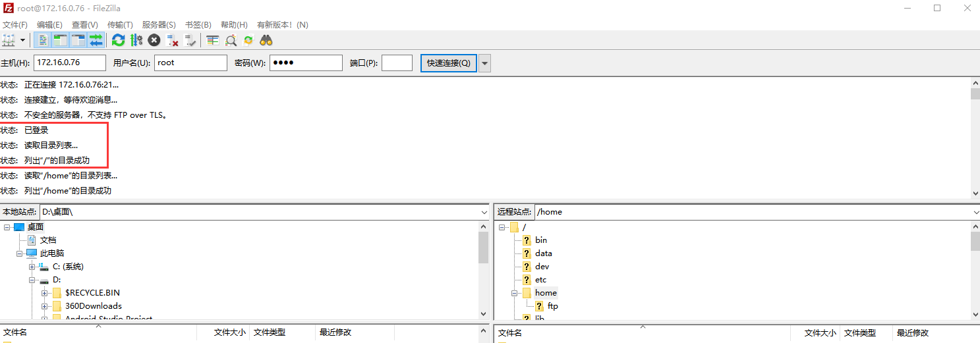The height and width of the screenshot is (343, 980).
Task: Toggle the transfer queue display
Action: pos(96,40)
